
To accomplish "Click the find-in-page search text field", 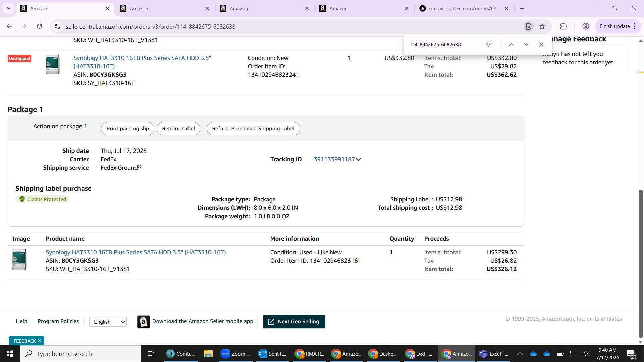I will click(x=444, y=44).
